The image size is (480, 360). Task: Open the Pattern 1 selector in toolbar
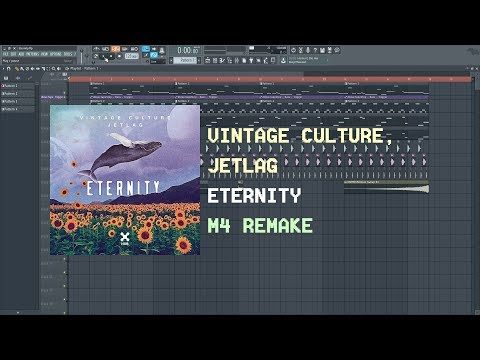(185, 60)
